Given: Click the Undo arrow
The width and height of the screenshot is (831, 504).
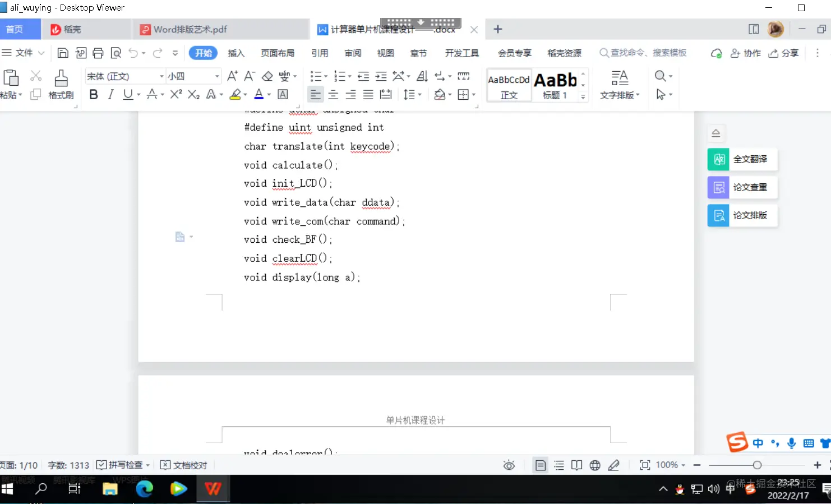Looking at the screenshot, I should click(133, 53).
